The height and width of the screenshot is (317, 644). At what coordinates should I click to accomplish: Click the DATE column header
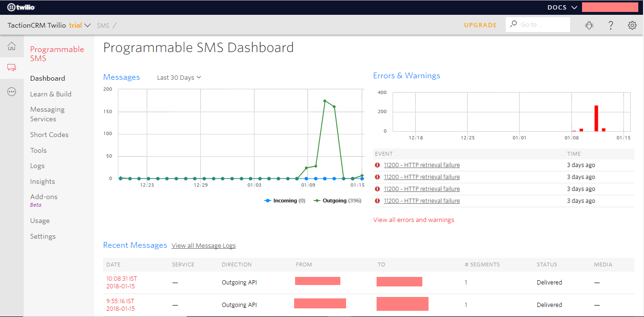tap(112, 264)
